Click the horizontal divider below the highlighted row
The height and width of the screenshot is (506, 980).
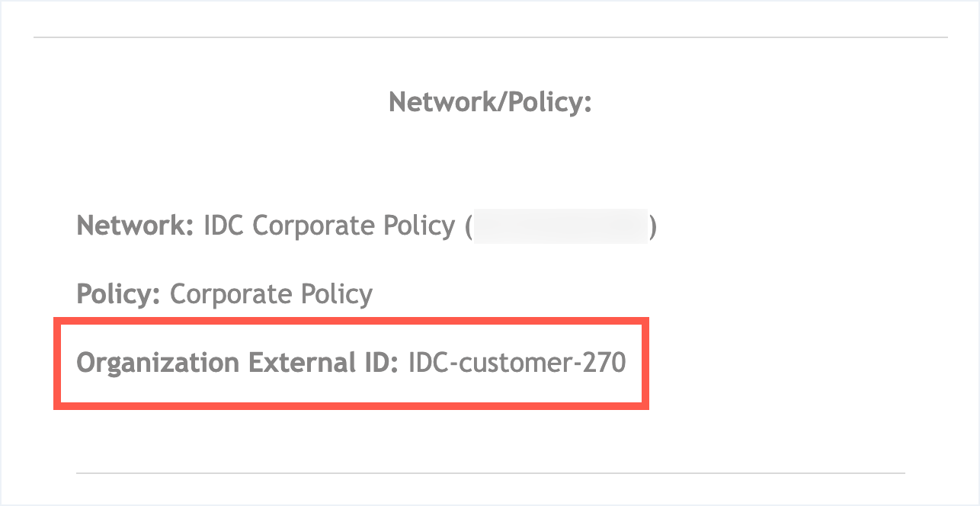[490, 473]
